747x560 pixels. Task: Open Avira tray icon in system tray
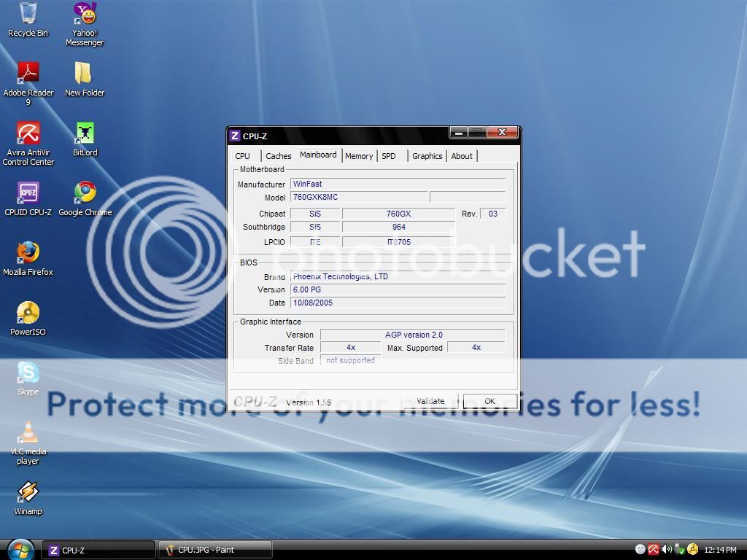pyautogui.click(x=654, y=550)
